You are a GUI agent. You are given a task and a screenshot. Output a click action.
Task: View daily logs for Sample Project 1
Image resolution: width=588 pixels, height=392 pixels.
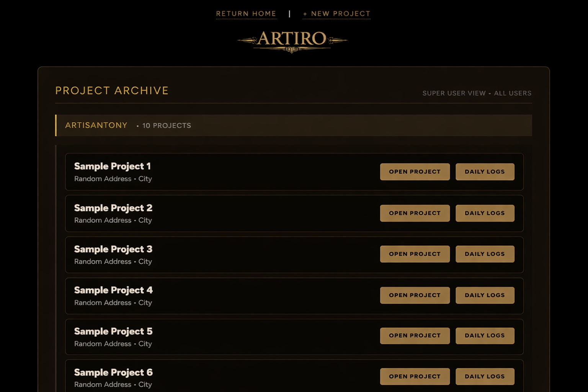click(x=485, y=172)
